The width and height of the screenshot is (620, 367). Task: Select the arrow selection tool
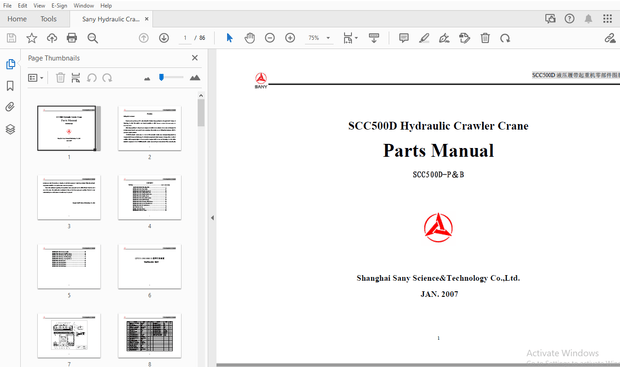(x=229, y=38)
